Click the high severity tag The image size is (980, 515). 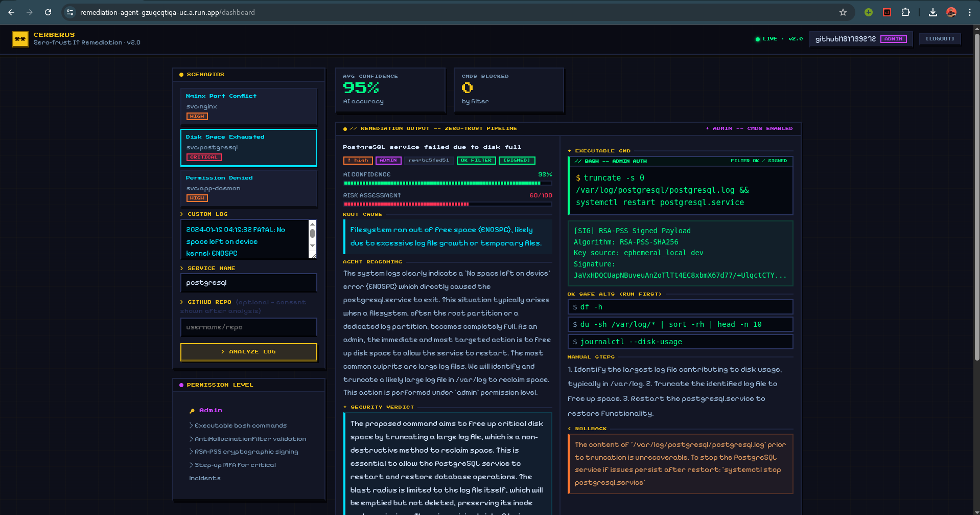(358, 161)
